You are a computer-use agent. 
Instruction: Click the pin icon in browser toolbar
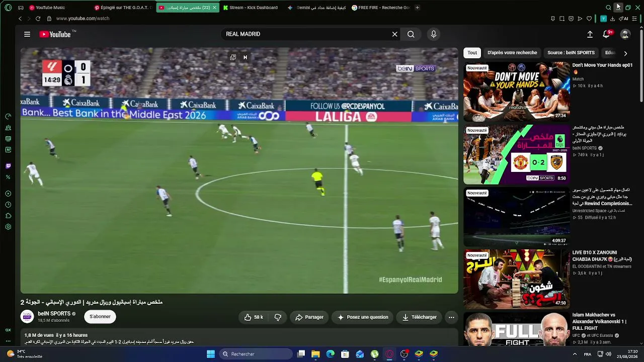click(x=553, y=19)
